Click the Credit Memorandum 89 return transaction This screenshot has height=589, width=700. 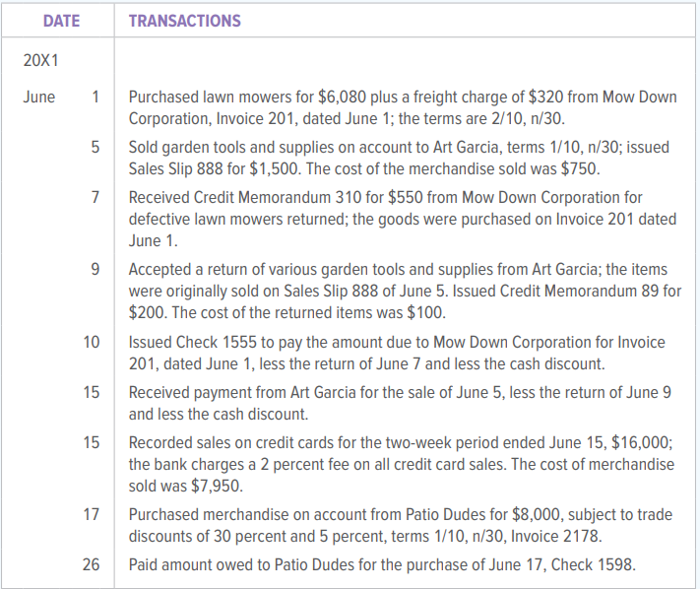click(x=405, y=291)
